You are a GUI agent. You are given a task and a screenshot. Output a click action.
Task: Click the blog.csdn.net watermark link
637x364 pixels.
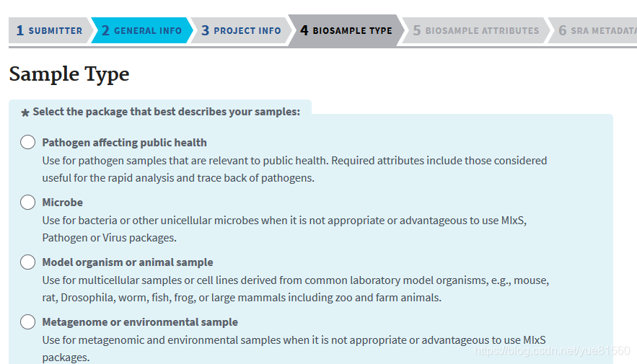tap(552, 351)
